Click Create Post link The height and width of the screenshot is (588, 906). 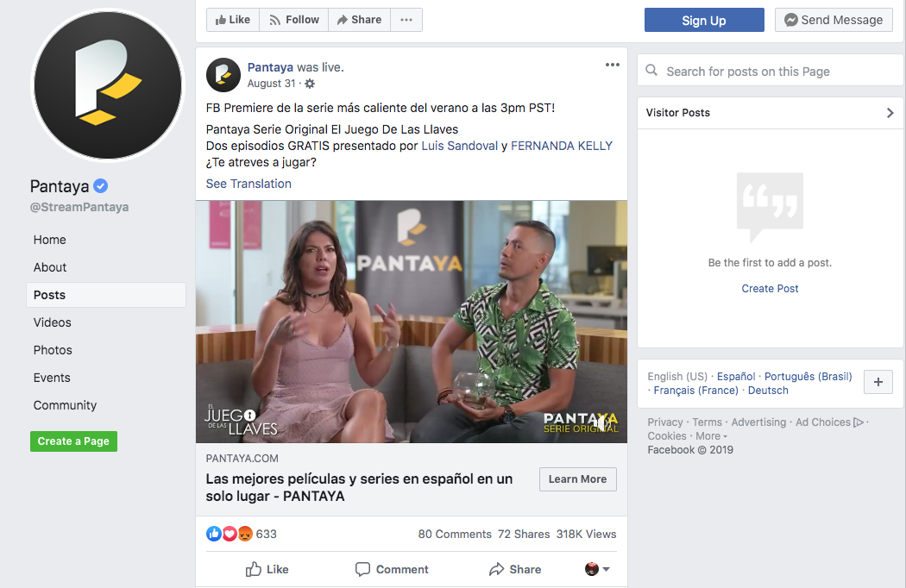770,288
